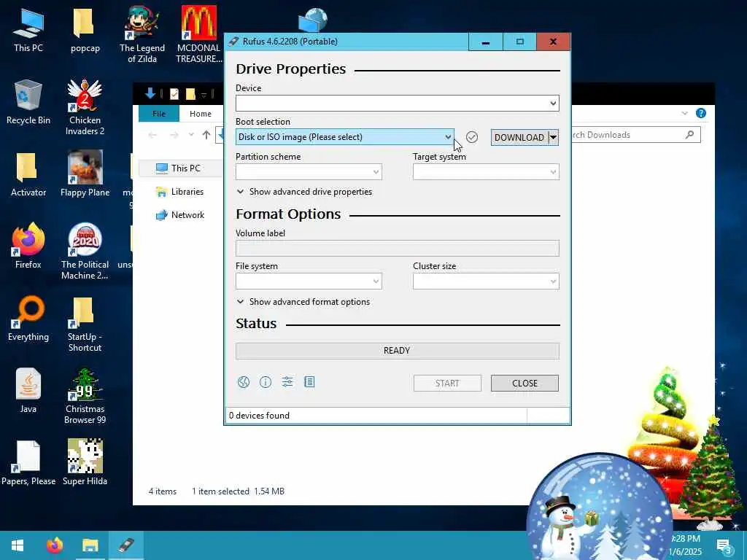Click the 0 devices found status text

(x=259, y=416)
